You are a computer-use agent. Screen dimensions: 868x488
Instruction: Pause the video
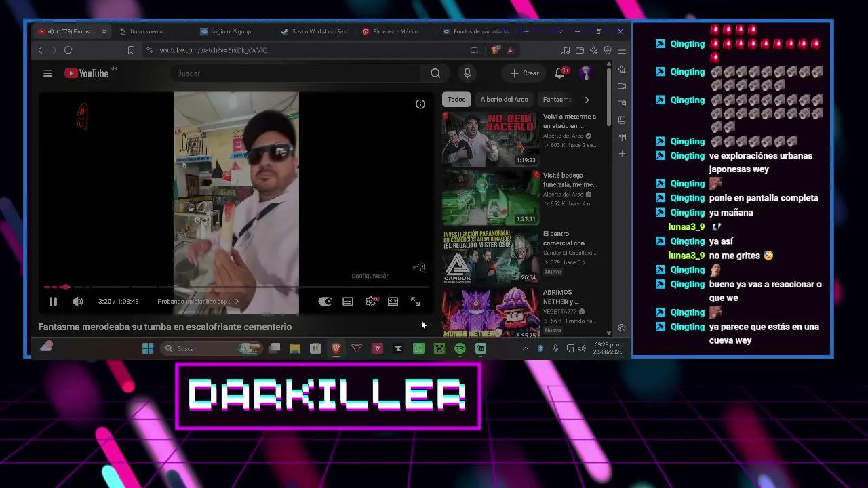54,302
